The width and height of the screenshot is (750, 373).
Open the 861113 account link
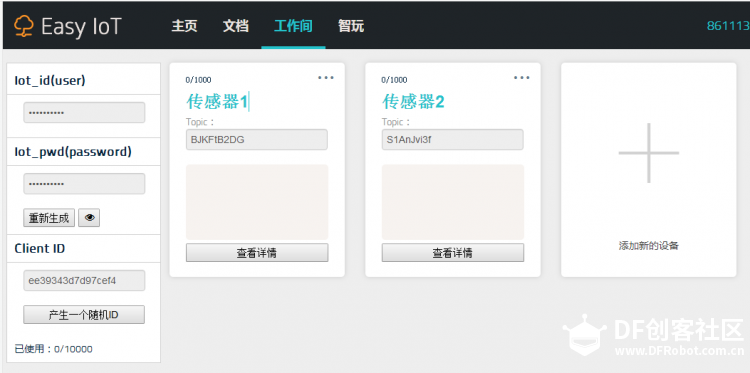click(728, 26)
